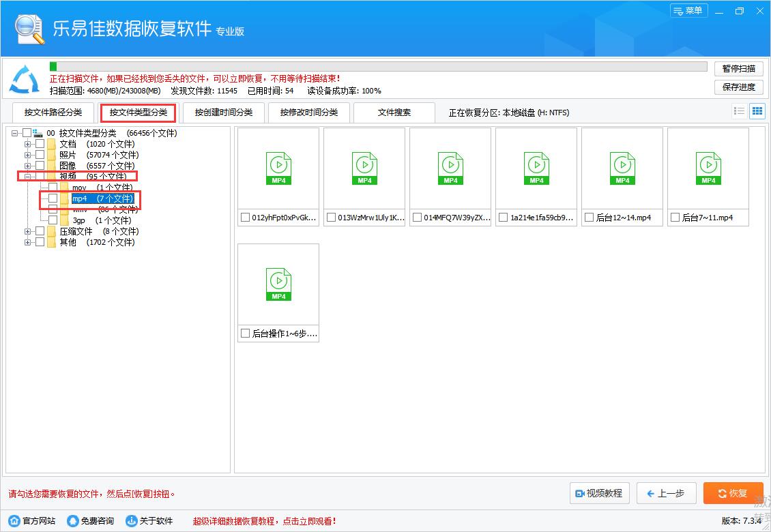771x532 pixels.
Task: Click 超级详细数据恢复教程 red tutorial link
Action: tap(265, 521)
